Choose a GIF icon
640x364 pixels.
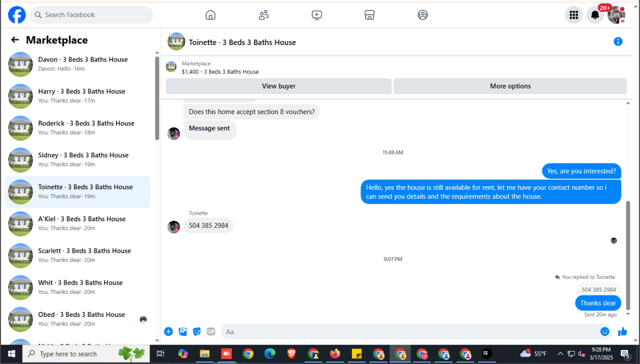211,331
